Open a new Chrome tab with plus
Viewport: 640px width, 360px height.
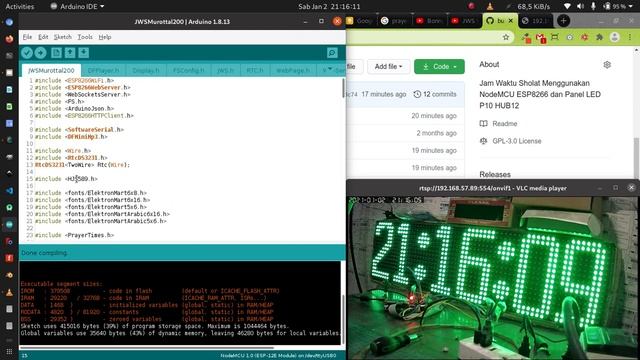coord(563,21)
